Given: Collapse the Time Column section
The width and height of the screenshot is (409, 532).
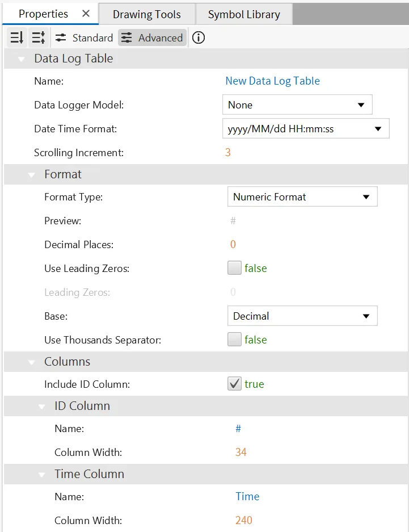Looking at the screenshot, I should tap(42, 475).
